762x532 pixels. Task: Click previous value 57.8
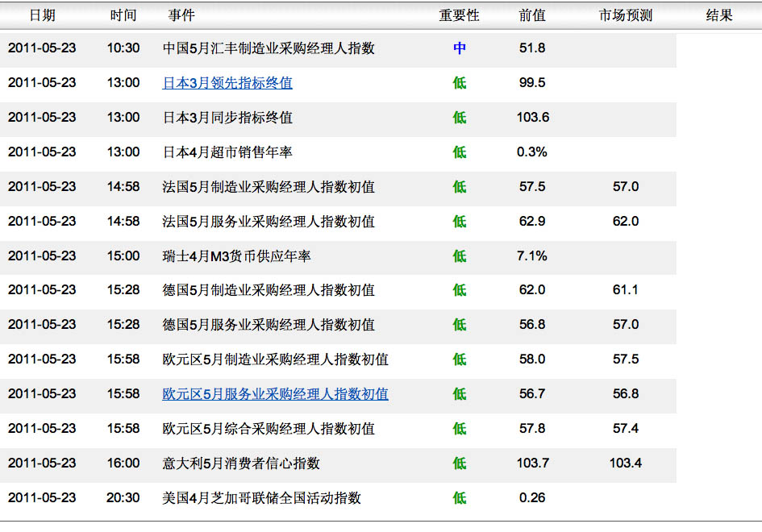pyautogui.click(x=532, y=429)
